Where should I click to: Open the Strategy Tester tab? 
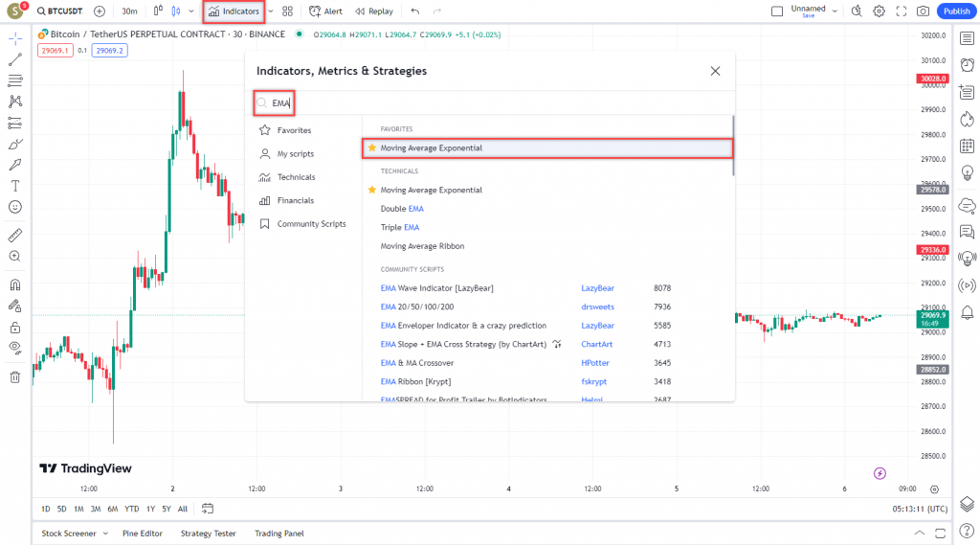click(x=208, y=534)
